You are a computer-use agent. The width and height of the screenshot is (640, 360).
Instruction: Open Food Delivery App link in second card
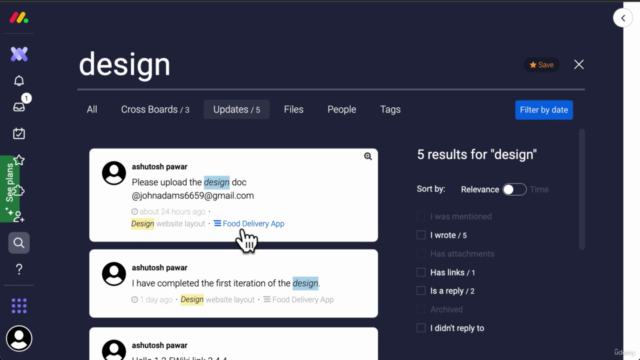point(298,300)
